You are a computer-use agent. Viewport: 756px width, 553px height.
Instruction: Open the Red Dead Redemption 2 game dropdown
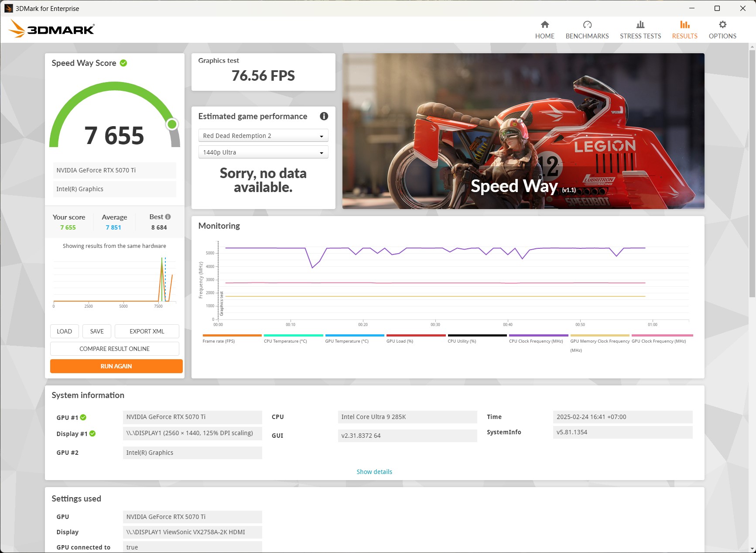[263, 136]
